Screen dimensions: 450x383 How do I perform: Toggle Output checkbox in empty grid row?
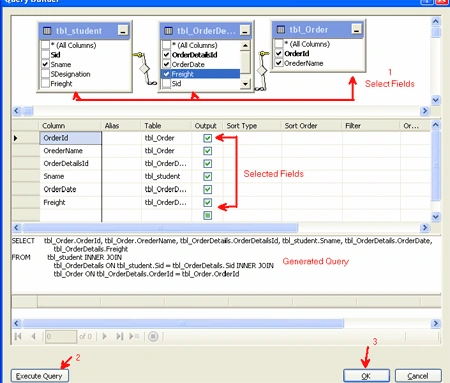coord(207,215)
